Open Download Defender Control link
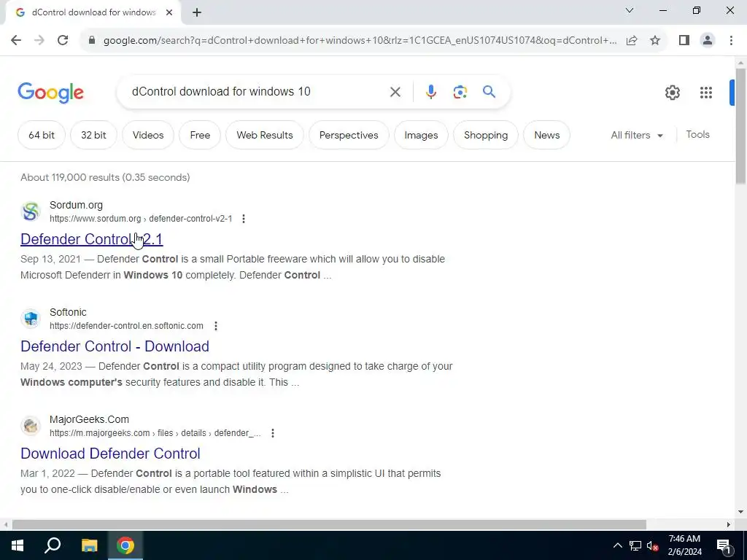This screenshot has width=747, height=560. point(110,454)
